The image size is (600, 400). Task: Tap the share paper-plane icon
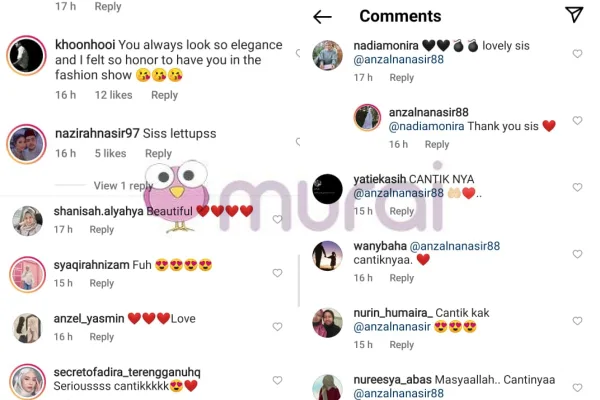pyautogui.click(x=574, y=15)
